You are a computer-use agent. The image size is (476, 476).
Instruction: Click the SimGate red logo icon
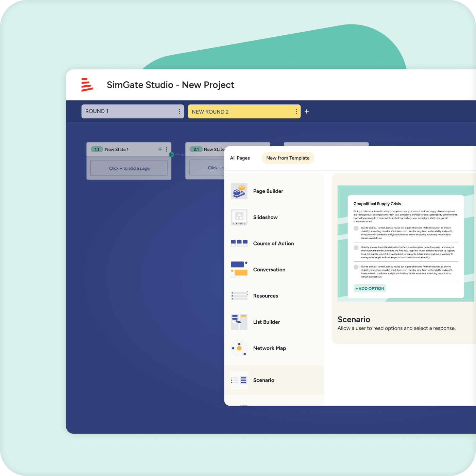pos(87,85)
